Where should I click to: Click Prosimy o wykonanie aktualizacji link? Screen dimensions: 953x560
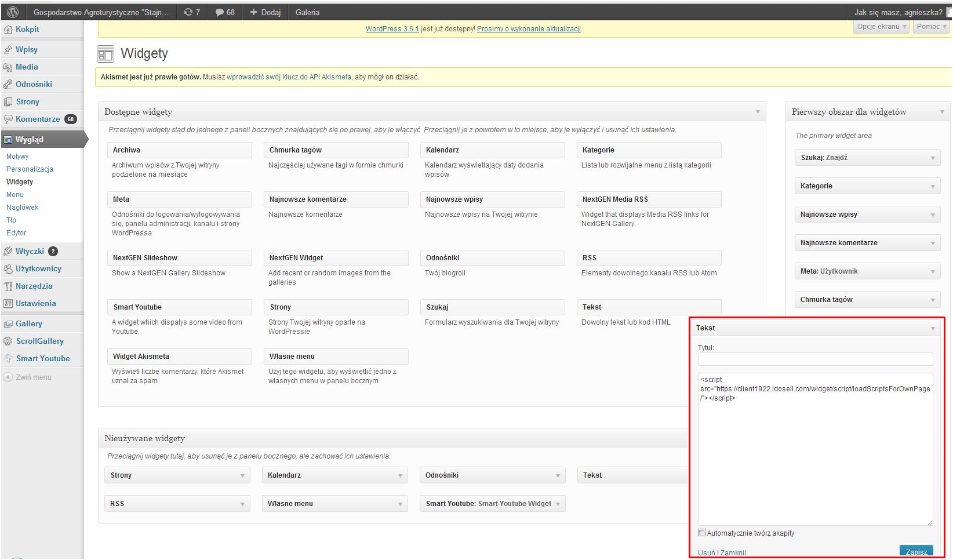529,29
